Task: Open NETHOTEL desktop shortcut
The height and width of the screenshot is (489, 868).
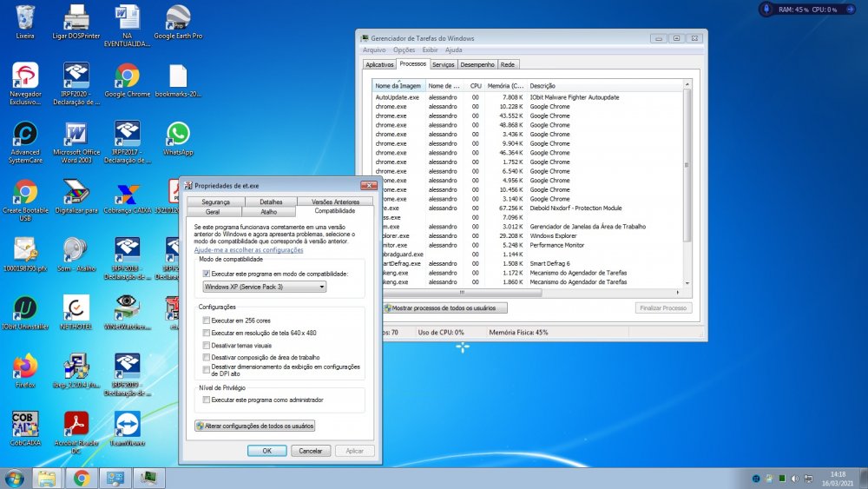Action: point(76,313)
